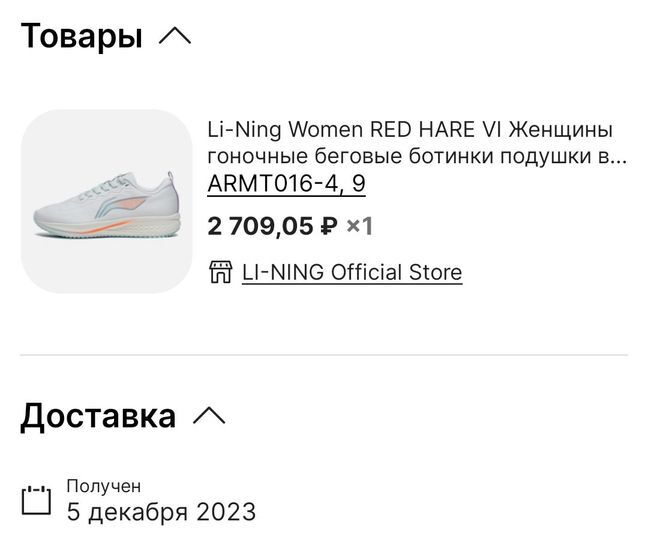
Task: Click the store building icon
Action: (221, 272)
